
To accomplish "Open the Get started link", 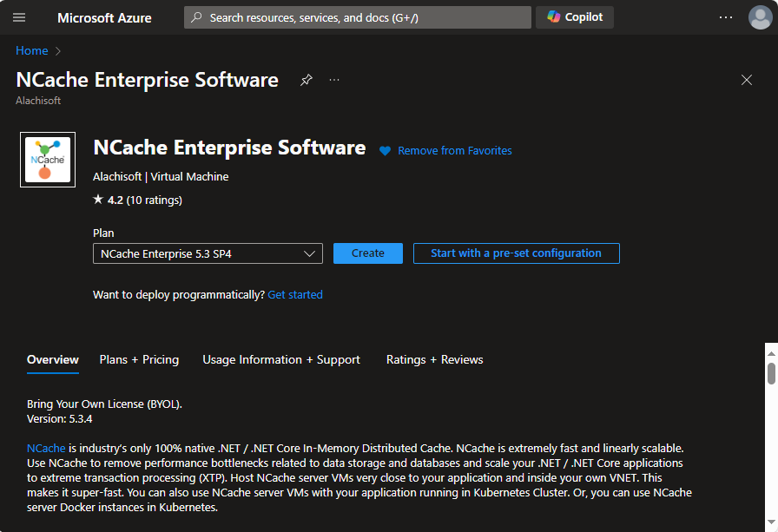I will point(295,295).
